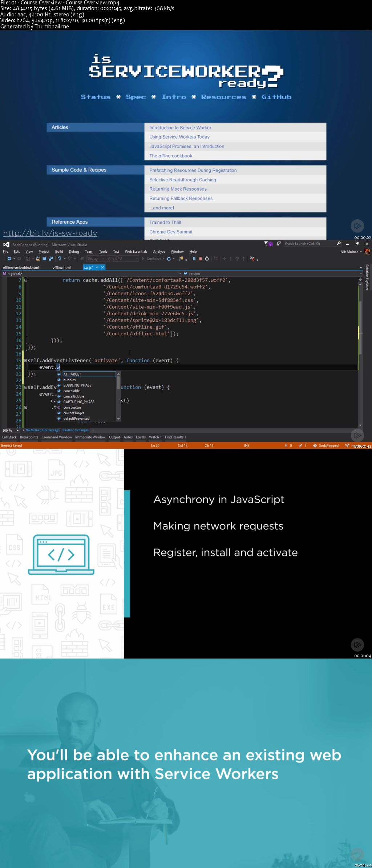The height and width of the screenshot is (868, 372).
Task: Restart the debug session
Action: pos(207,259)
